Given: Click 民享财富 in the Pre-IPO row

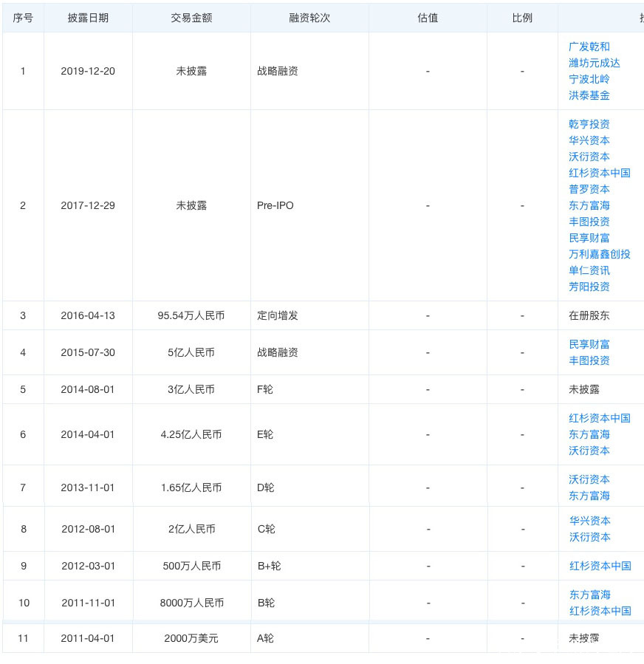Looking at the screenshot, I should pos(589,238).
